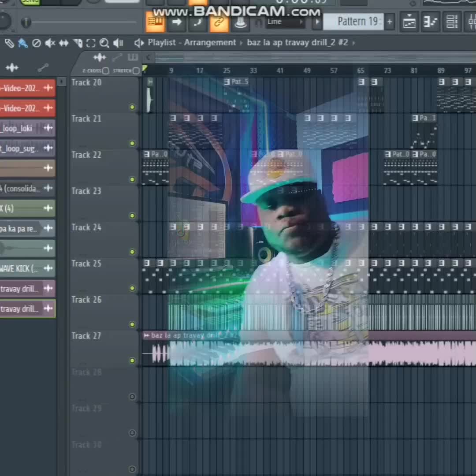Select the Slice tool in playlist toolbar

pos(78,43)
